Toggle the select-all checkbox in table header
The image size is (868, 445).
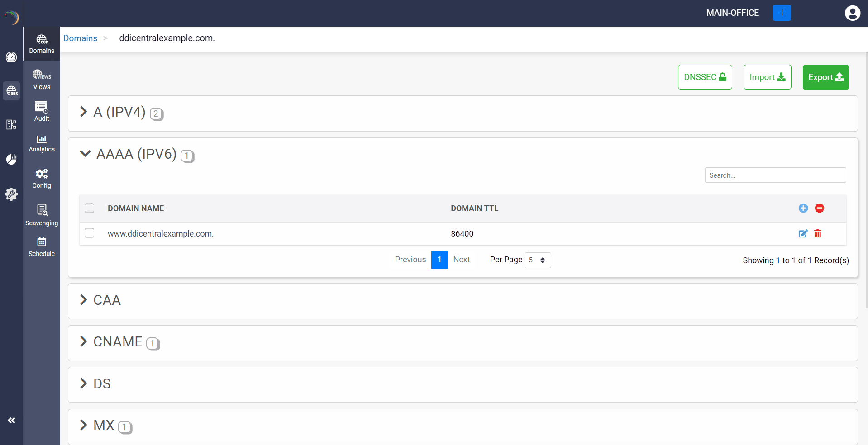(90, 208)
